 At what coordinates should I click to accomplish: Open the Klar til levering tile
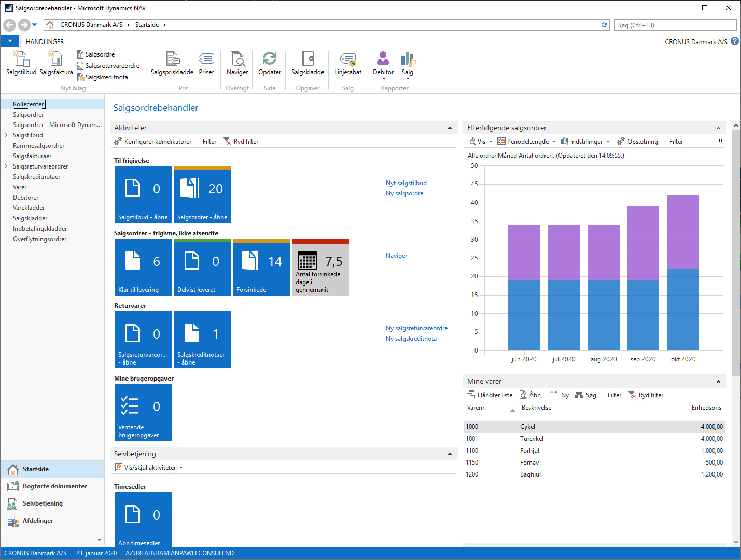144,267
